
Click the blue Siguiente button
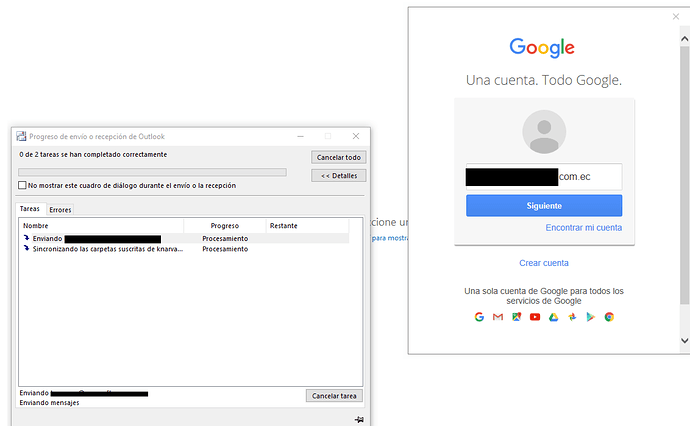point(544,206)
